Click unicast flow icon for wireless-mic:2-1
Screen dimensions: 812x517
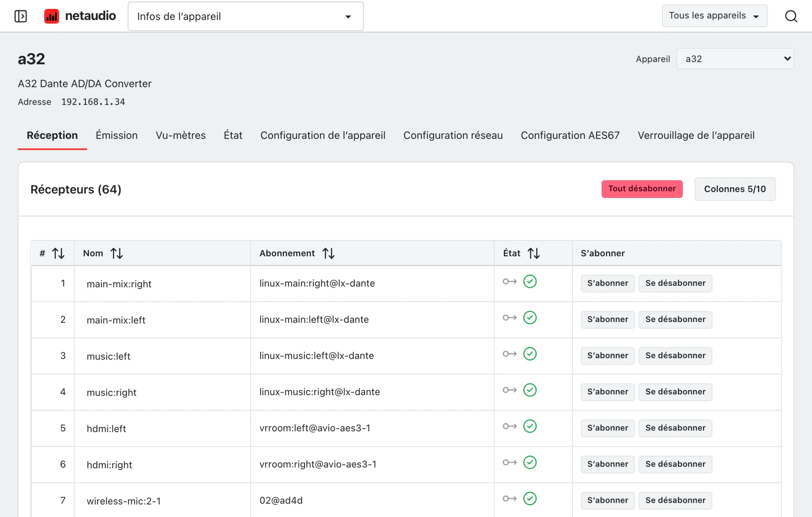tap(510, 498)
